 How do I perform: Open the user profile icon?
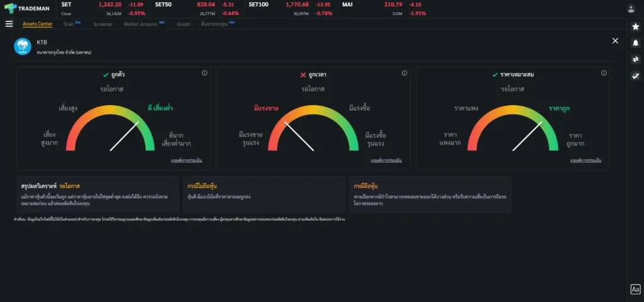pyautogui.click(x=631, y=9)
